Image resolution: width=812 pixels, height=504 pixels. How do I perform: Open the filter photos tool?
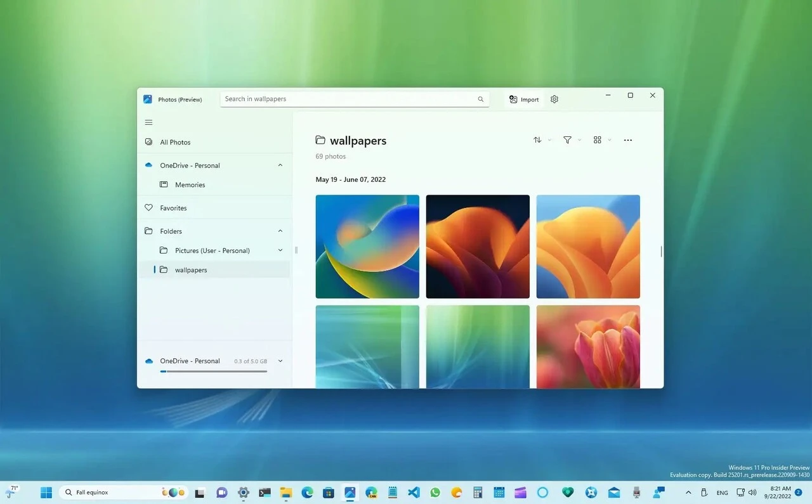pos(567,140)
